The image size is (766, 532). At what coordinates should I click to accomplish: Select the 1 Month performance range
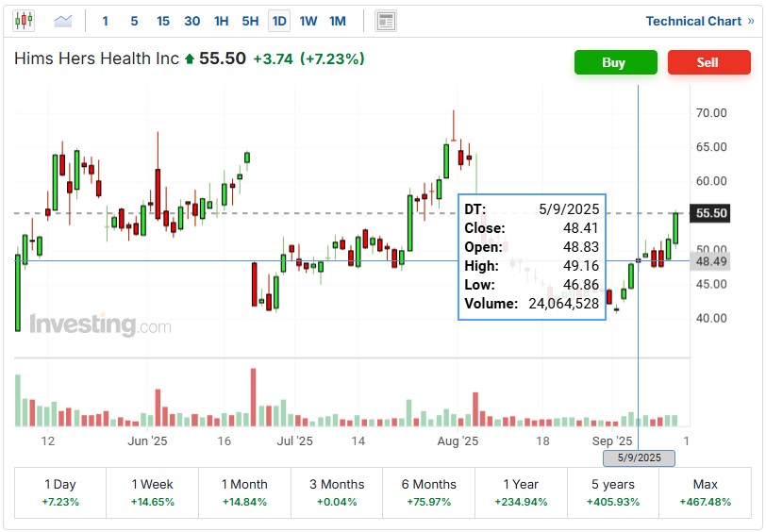tap(244, 492)
